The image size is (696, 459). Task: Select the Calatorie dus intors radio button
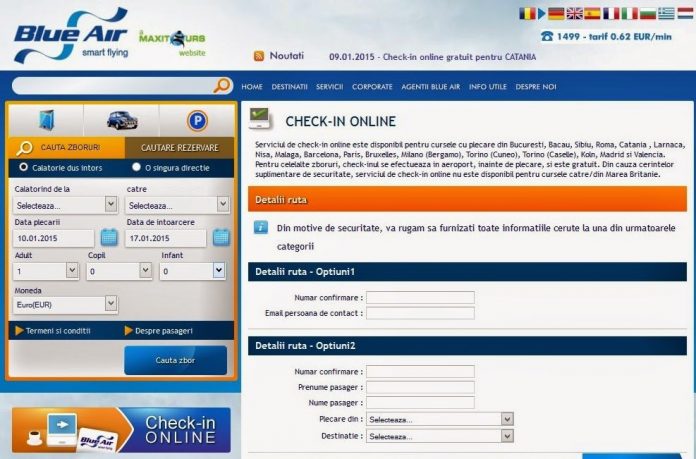coord(24,168)
